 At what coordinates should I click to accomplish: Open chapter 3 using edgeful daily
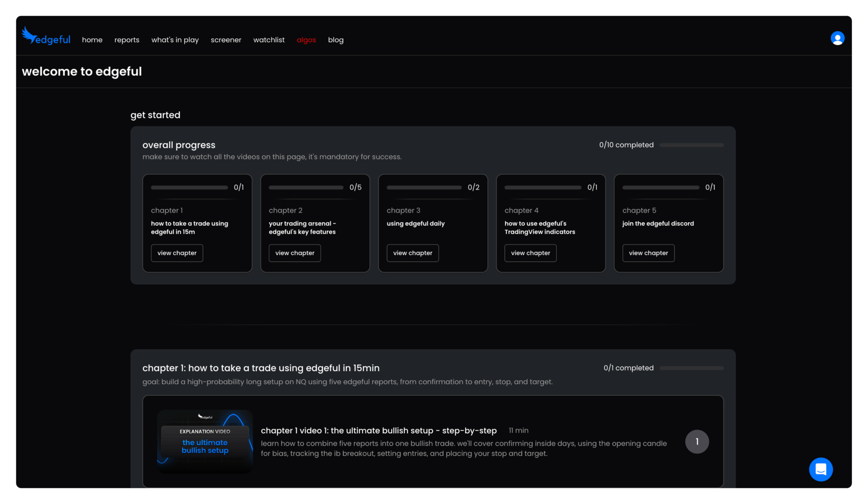tap(412, 253)
